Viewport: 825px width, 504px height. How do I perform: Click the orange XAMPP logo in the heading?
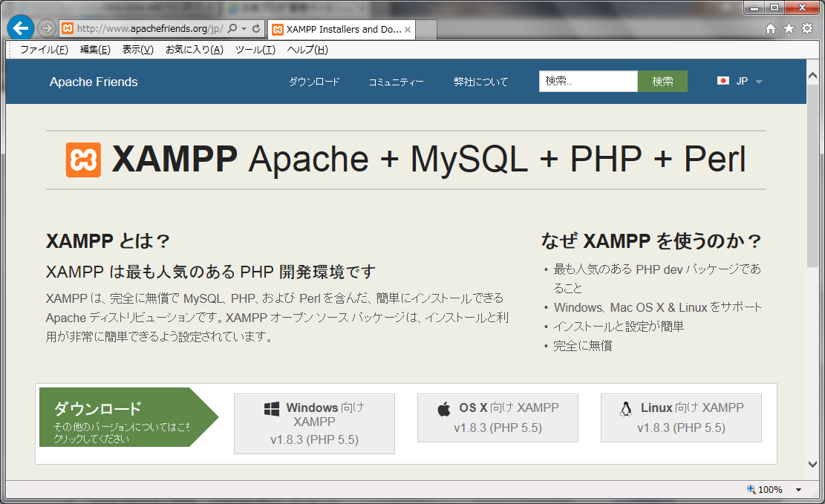(x=83, y=160)
